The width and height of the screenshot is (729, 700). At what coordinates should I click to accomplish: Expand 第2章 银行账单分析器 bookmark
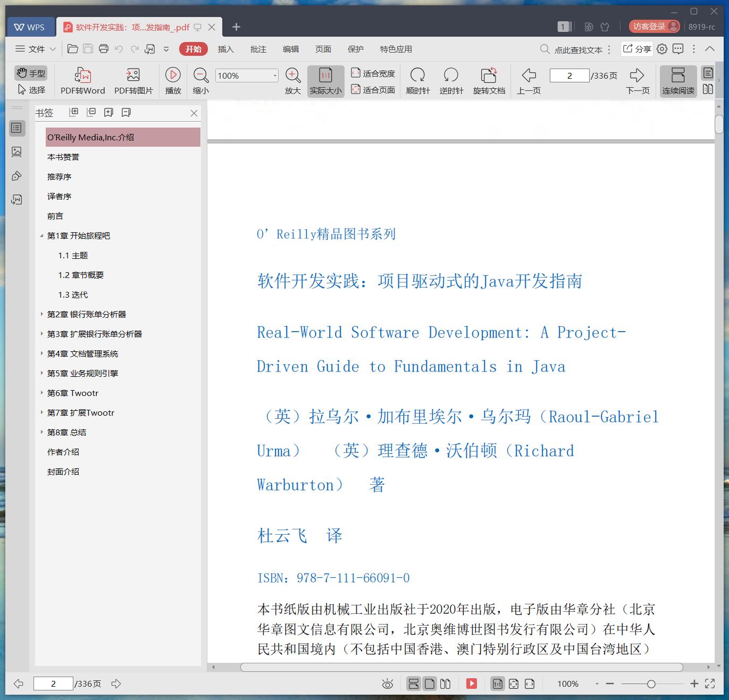[x=41, y=314]
